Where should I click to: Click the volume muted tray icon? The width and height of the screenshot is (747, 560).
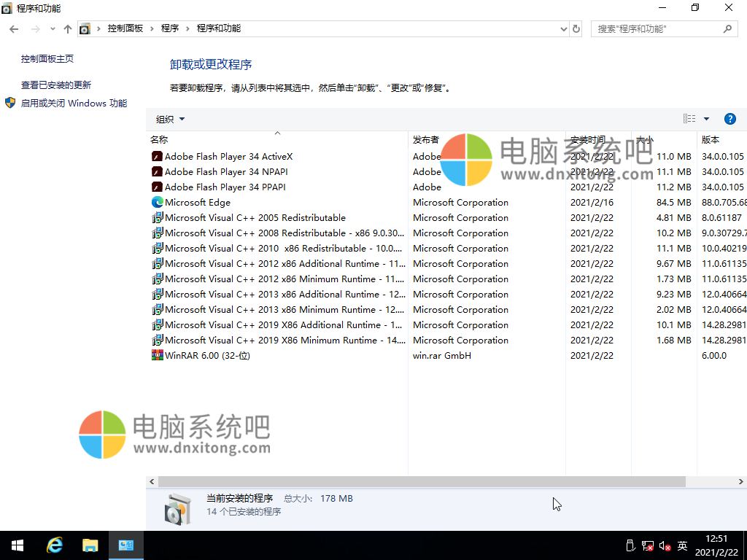click(665, 545)
